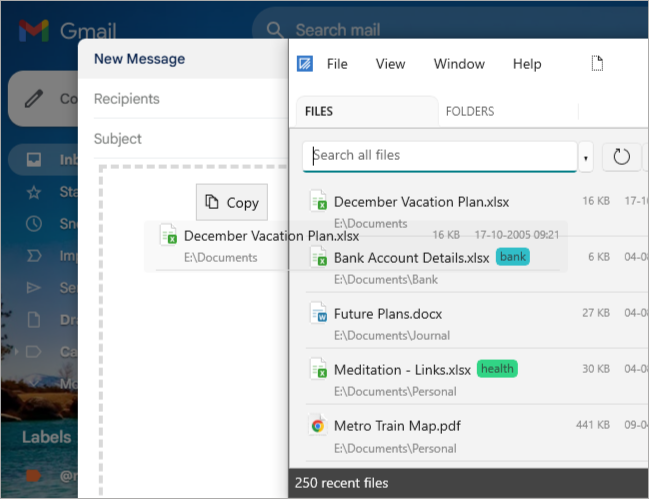This screenshot has width=649, height=499.
Task: Open the Starred star icon in Gmail sidebar
Action: (34, 192)
